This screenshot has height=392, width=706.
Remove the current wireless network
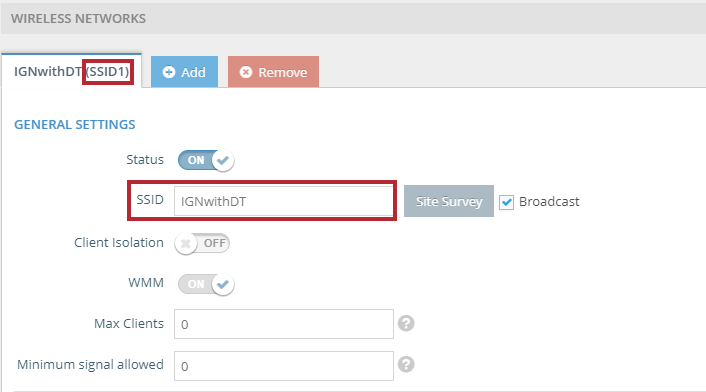click(x=273, y=72)
